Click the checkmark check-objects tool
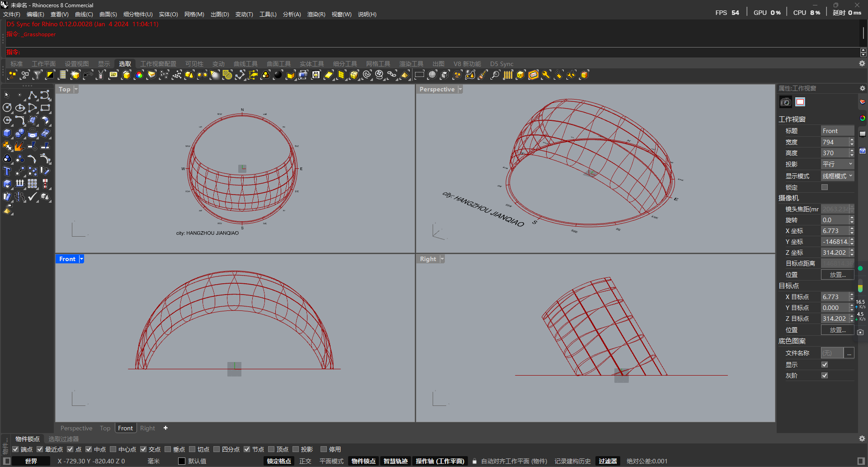Screen dimensions: 868x467 pos(32,196)
